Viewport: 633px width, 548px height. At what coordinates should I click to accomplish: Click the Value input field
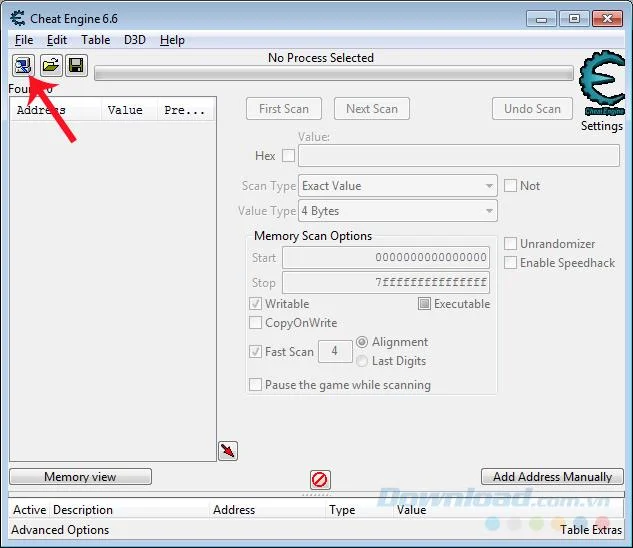click(x=459, y=155)
